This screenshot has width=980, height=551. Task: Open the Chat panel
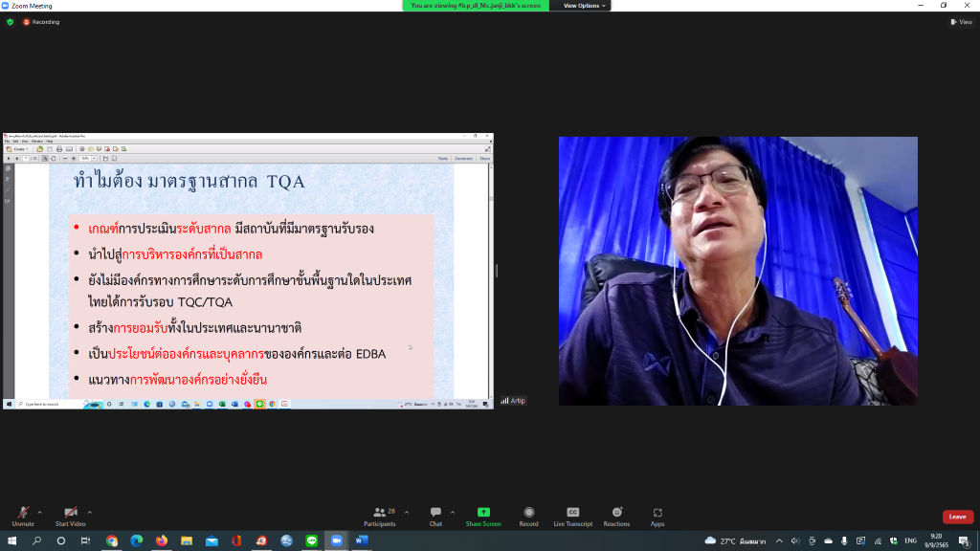pos(435,517)
